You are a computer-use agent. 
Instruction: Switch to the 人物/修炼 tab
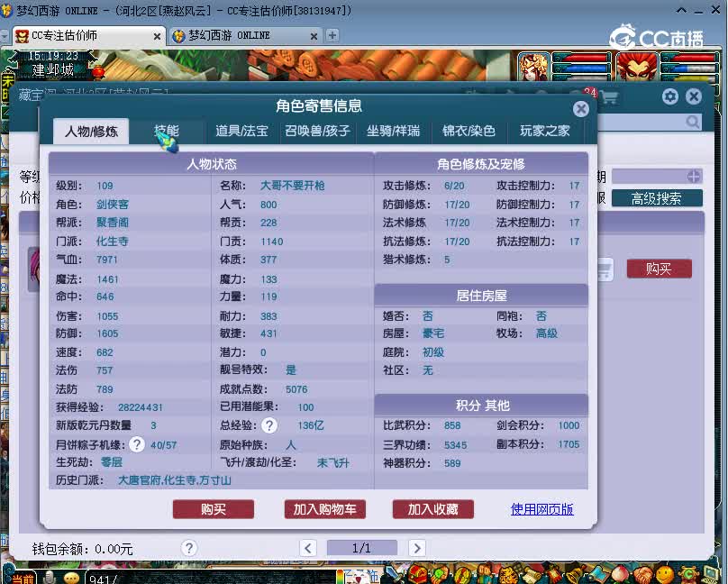[x=92, y=132]
